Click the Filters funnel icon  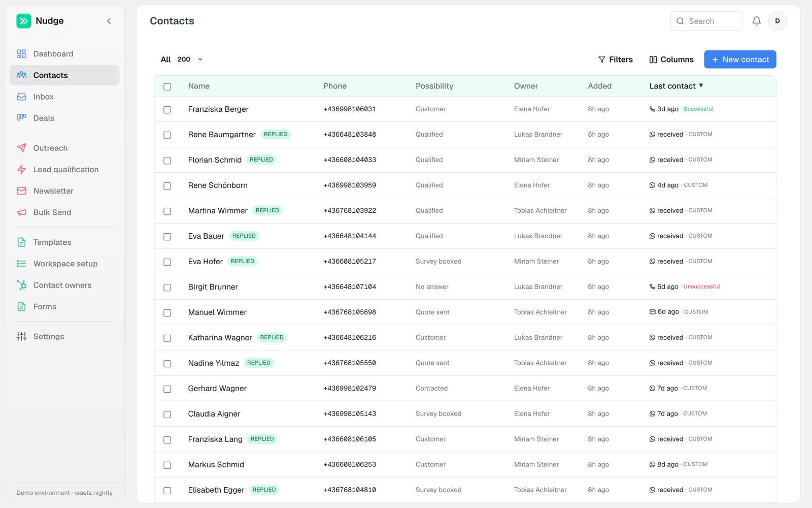602,59
